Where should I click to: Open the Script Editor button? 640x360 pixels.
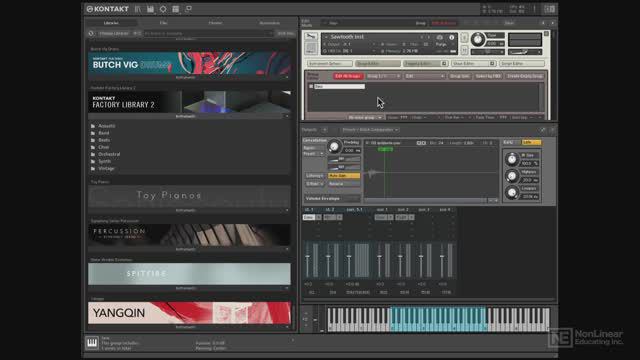[522, 64]
